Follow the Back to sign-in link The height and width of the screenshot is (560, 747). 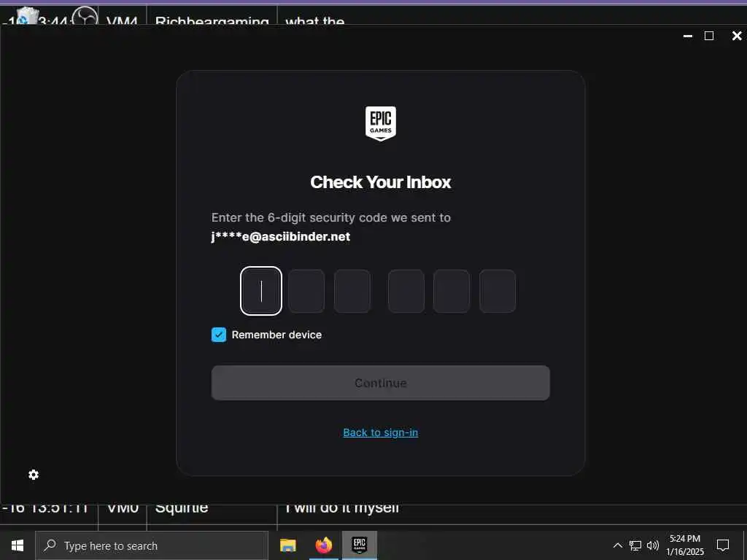pyautogui.click(x=381, y=432)
